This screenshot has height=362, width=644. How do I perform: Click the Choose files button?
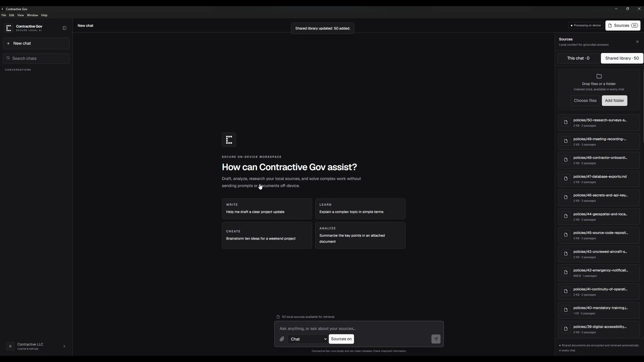coord(585,101)
